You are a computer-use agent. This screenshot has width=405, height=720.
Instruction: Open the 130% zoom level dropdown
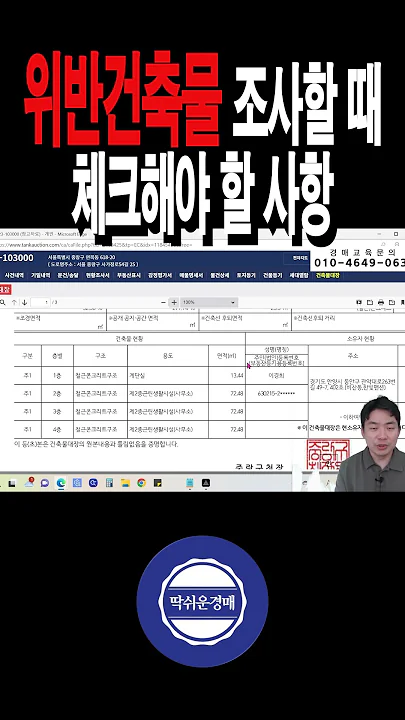pyautogui.click(x=209, y=302)
